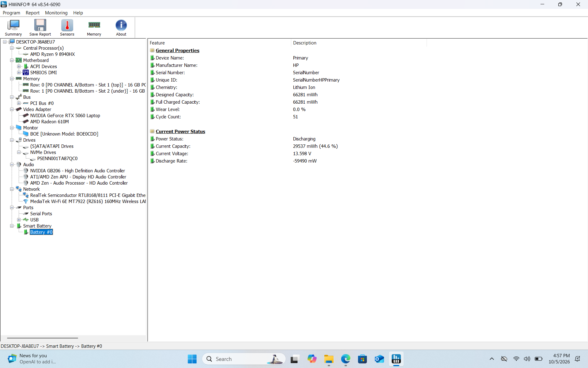Open the Summary toolbar icon

[13, 28]
